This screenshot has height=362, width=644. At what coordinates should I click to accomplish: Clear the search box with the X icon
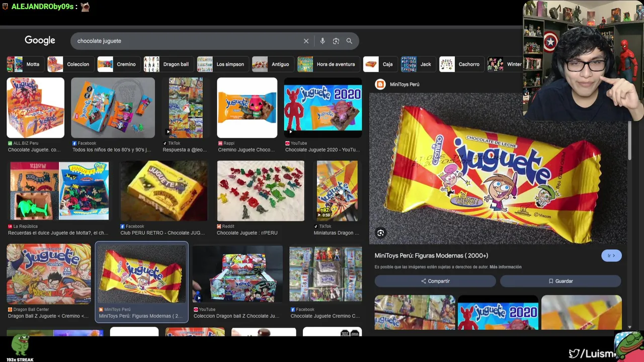click(x=306, y=41)
